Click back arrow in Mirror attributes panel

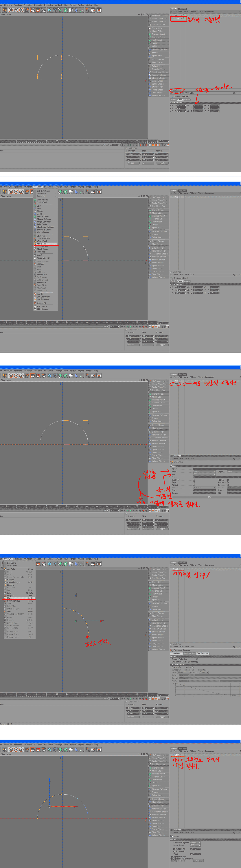tap(233, 832)
